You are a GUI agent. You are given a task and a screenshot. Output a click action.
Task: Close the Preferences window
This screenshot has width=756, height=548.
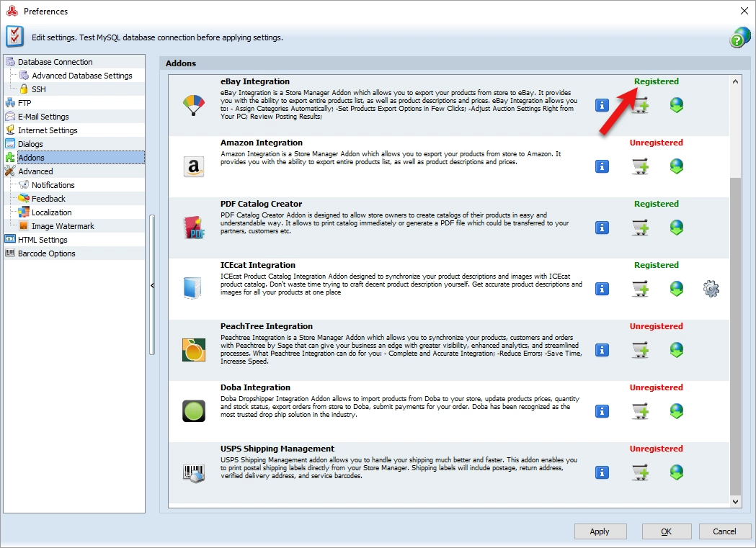(x=744, y=11)
